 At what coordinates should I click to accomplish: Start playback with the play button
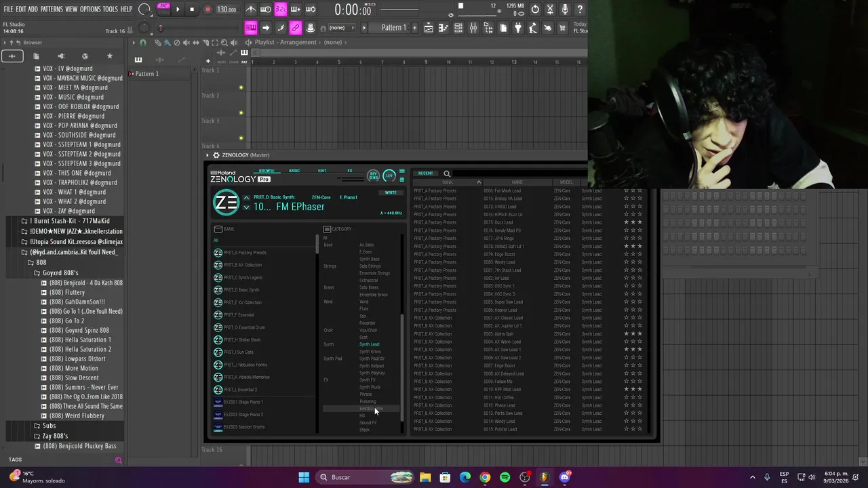(x=178, y=9)
